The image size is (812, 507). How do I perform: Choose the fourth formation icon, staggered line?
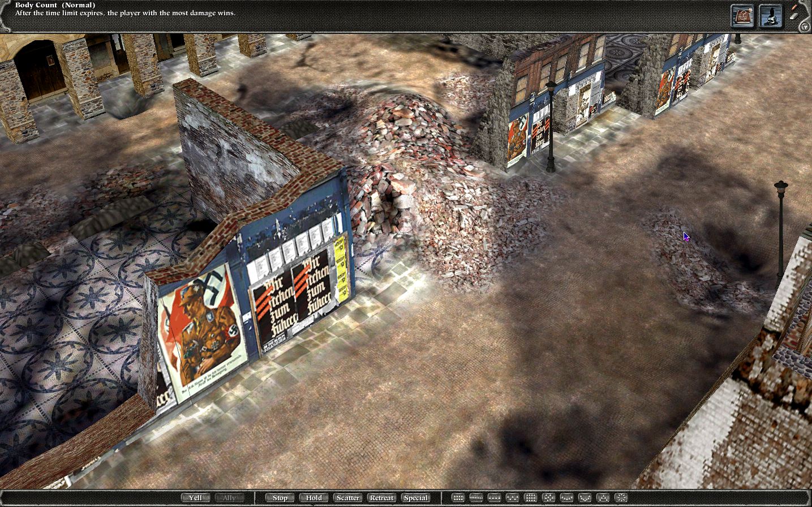tap(513, 498)
